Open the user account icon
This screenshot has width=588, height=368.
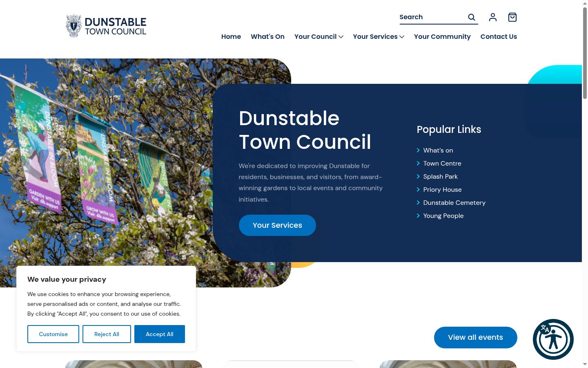click(493, 17)
